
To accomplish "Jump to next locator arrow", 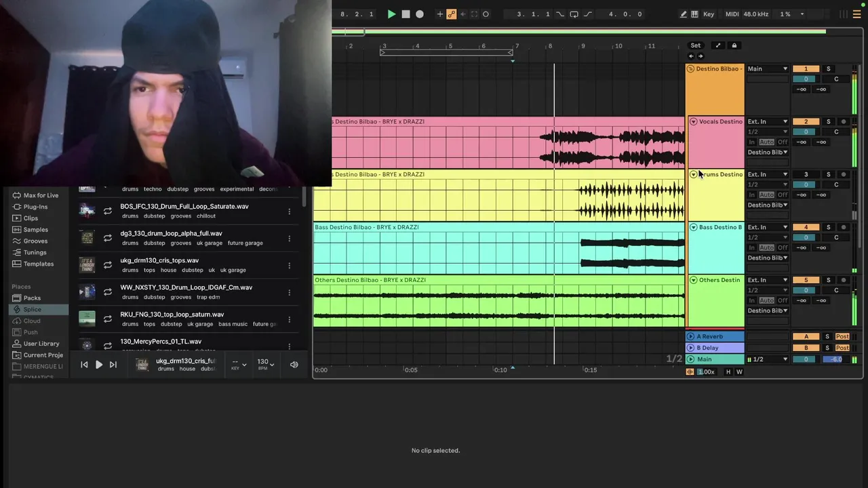I will coord(701,56).
